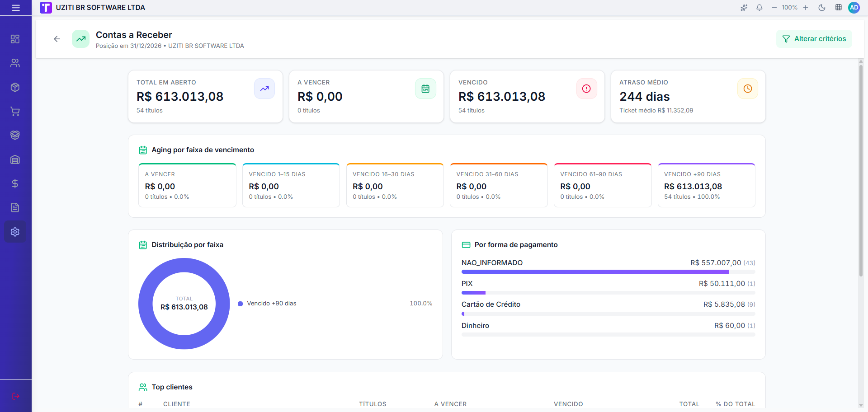Click the people icon beside Top clientes
The image size is (868, 412).
(x=143, y=387)
